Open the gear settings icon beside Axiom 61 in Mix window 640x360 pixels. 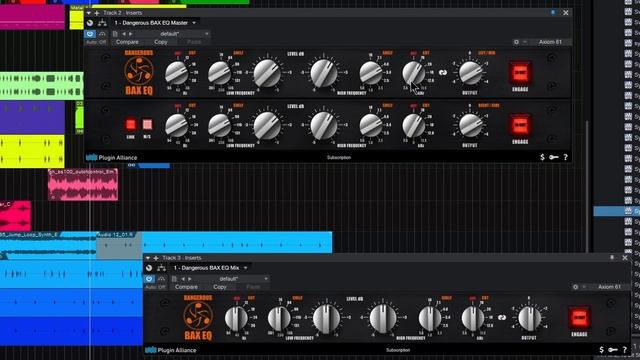pos(576,287)
